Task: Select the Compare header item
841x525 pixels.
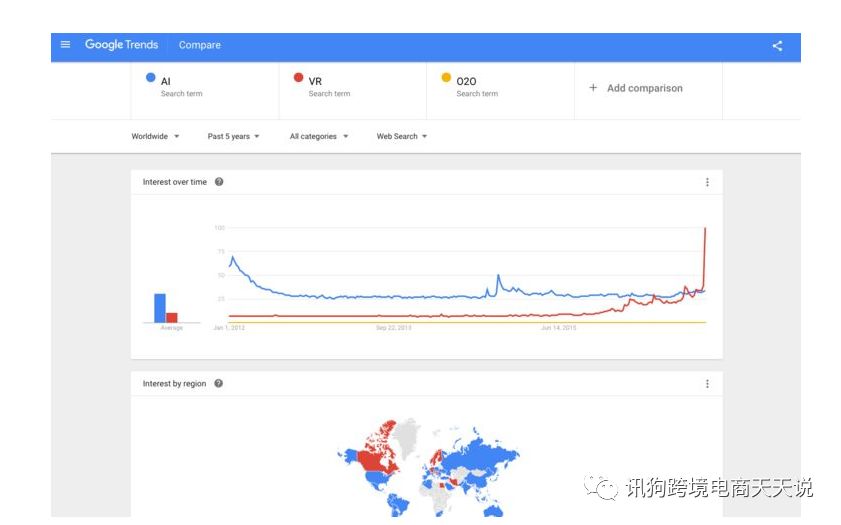Action: 200,45
